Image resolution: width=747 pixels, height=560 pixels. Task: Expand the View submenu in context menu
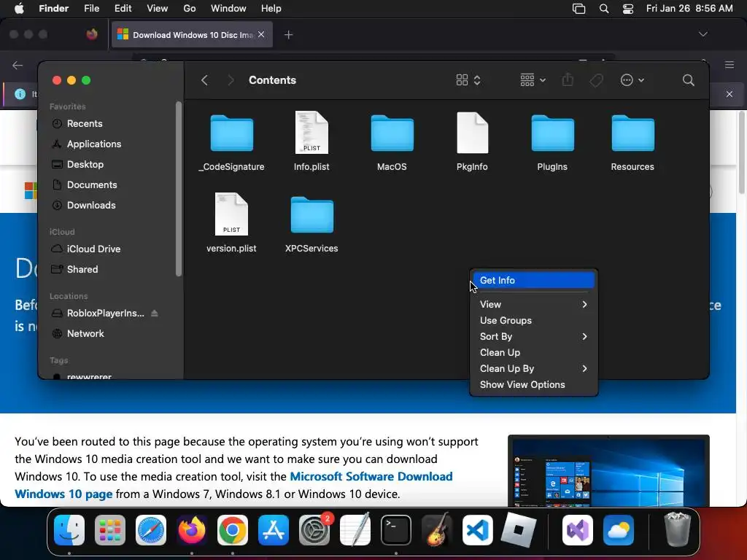point(533,304)
